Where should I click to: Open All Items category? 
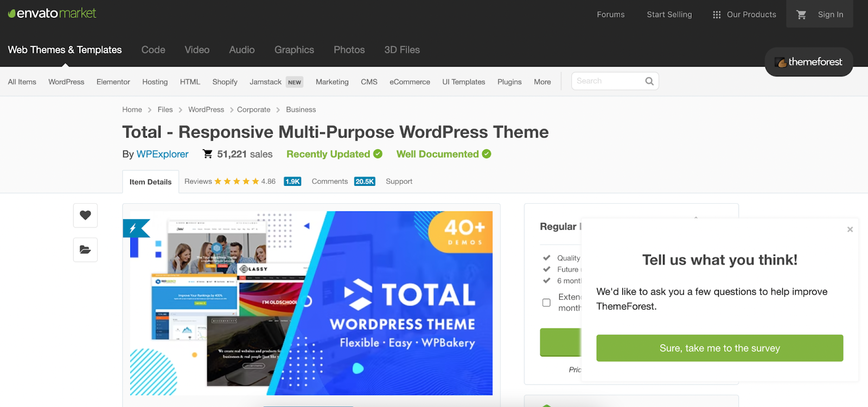22,82
